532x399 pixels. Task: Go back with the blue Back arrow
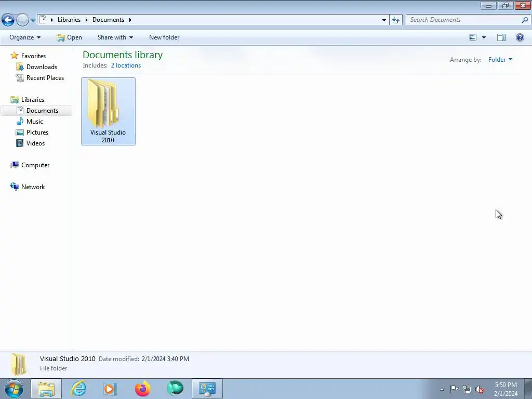(x=8, y=20)
